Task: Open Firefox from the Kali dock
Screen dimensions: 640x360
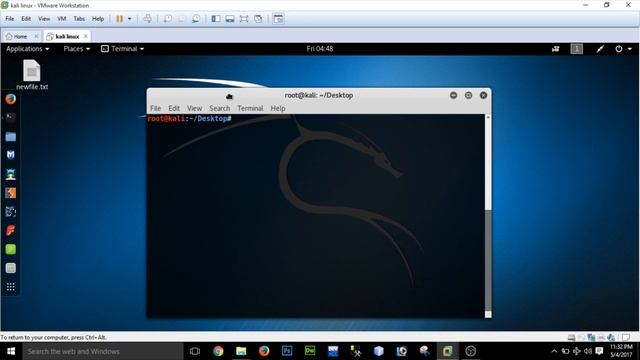Action: [11, 99]
